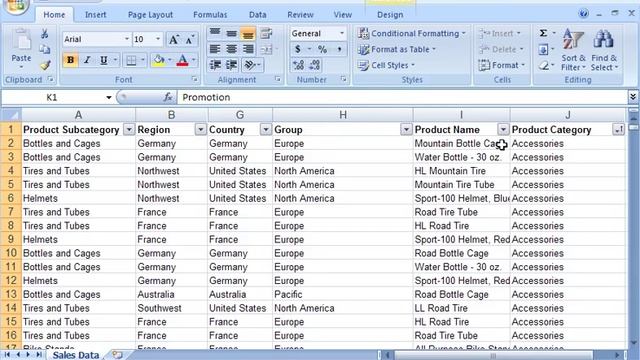Click the Name Box showing K1

pos(52,98)
